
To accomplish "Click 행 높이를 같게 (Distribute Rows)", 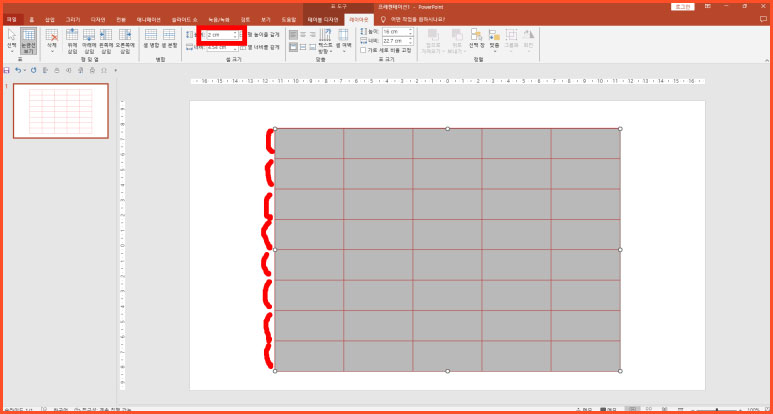I will point(260,35).
